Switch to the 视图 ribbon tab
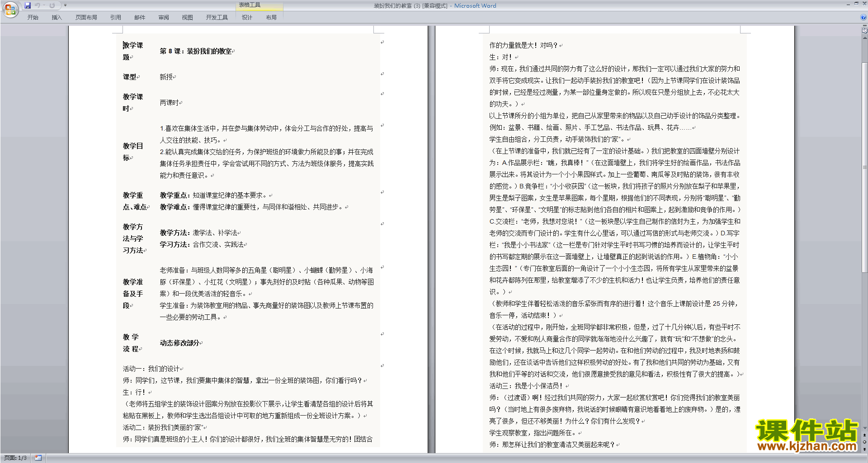This screenshot has height=463, width=868. point(187,17)
